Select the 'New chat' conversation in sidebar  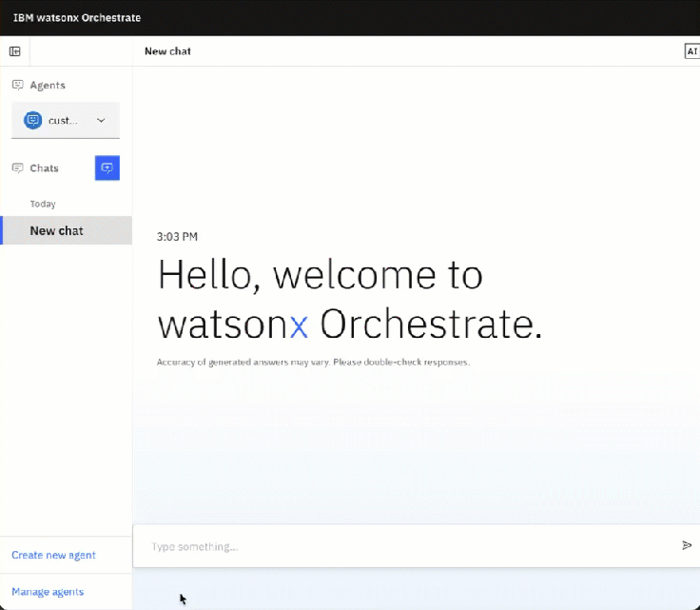click(57, 230)
